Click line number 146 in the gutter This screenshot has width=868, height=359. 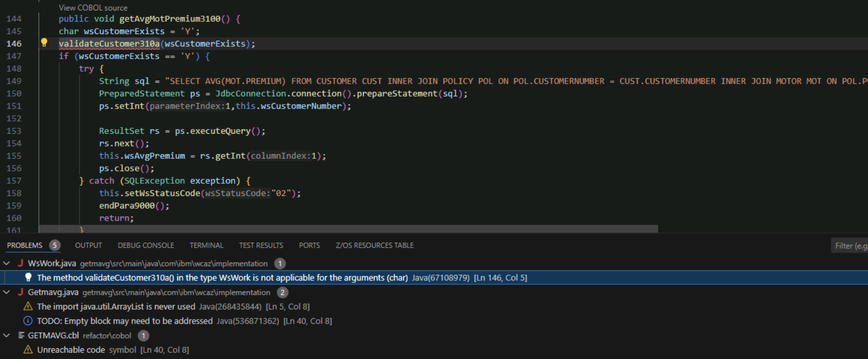point(14,44)
